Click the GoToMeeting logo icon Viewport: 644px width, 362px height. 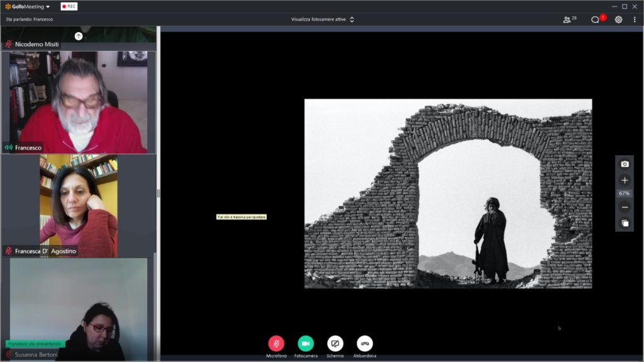8,6
